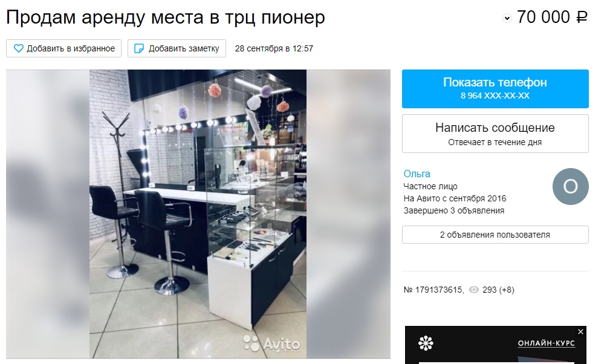Open seller profile link Ольга
Screen dimensions: 610x364
(417, 174)
